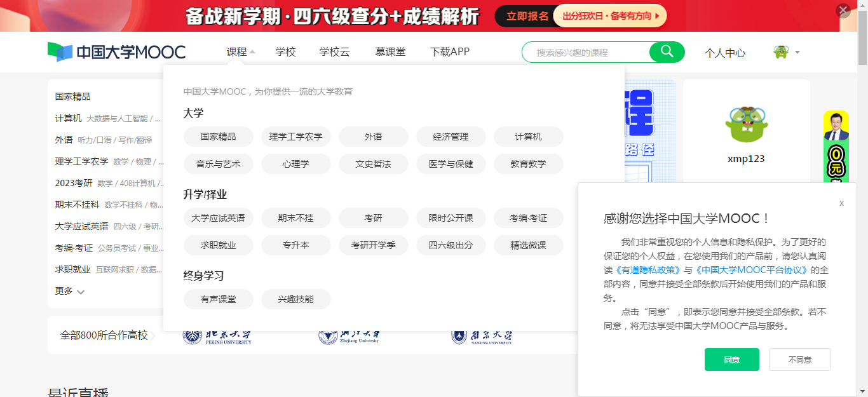Select the 国家精品 pill in the dropdown
This screenshot has width=868, height=397.
(x=219, y=137)
